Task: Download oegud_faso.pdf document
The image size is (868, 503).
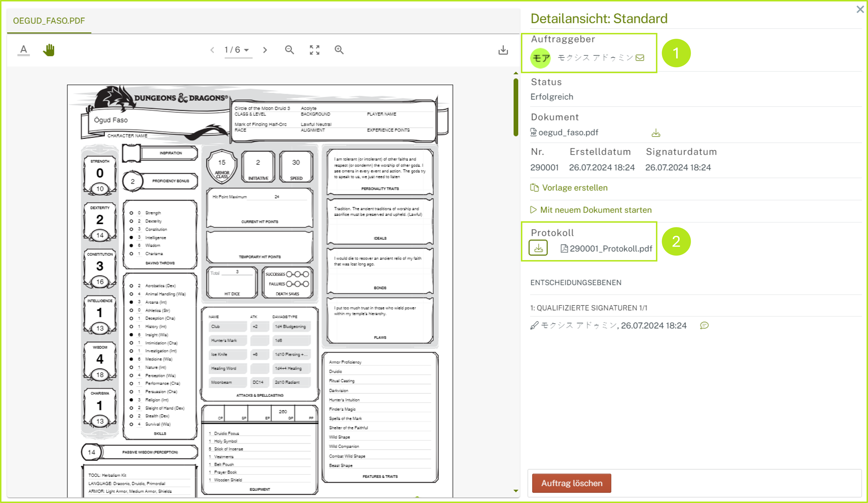Action: [656, 133]
